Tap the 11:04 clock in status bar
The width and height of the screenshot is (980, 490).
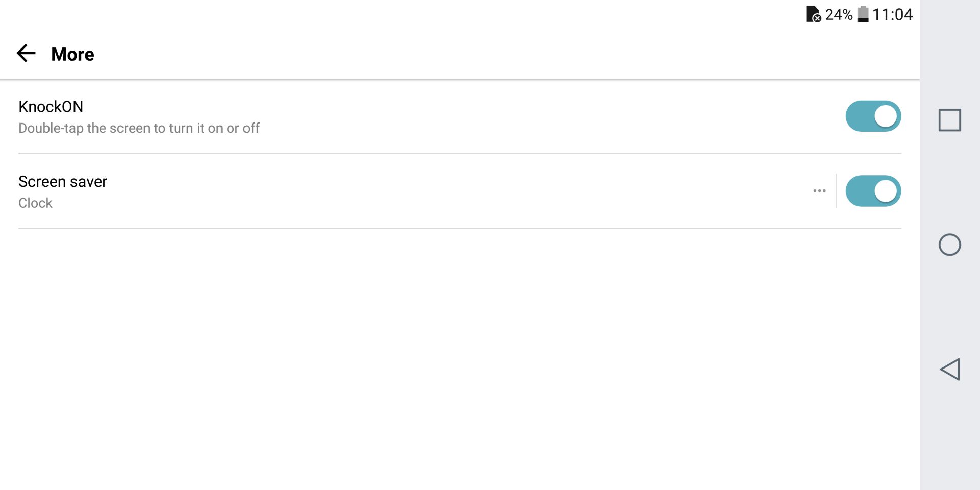(x=892, y=14)
